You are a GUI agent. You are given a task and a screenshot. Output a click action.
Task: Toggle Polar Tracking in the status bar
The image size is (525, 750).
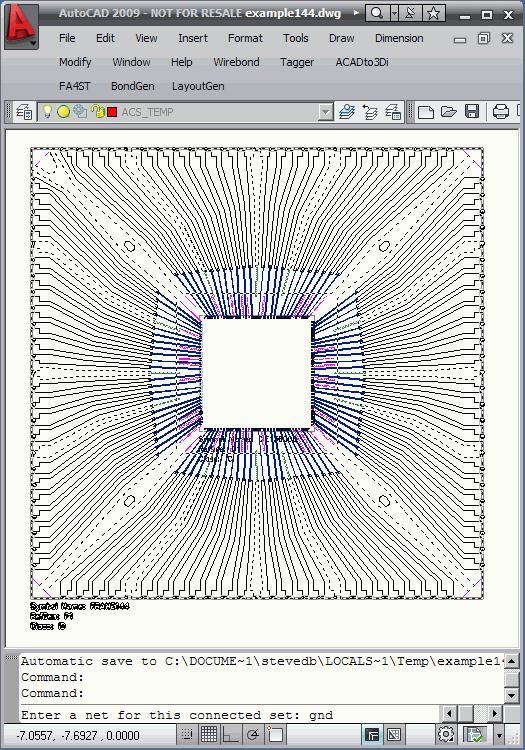pos(253,734)
